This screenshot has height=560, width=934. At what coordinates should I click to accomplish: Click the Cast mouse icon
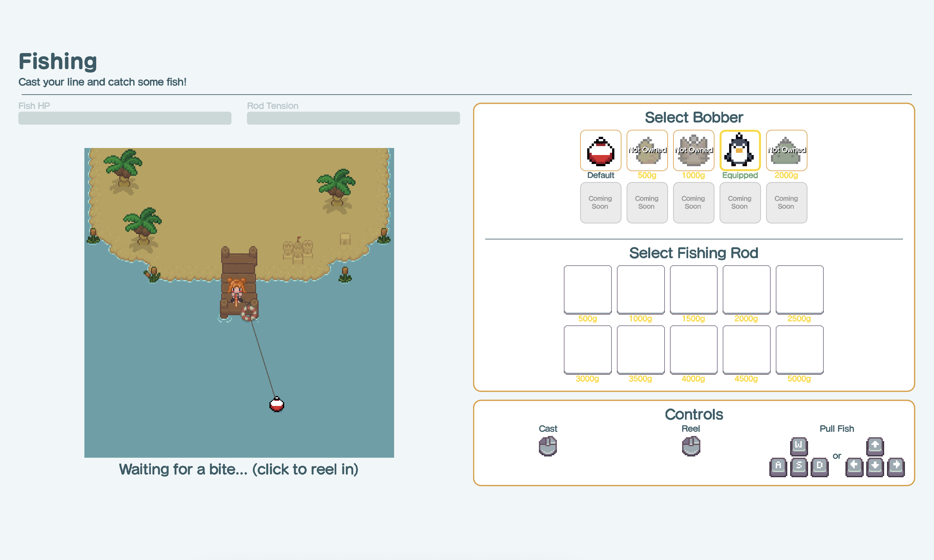(x=548, y=446)
